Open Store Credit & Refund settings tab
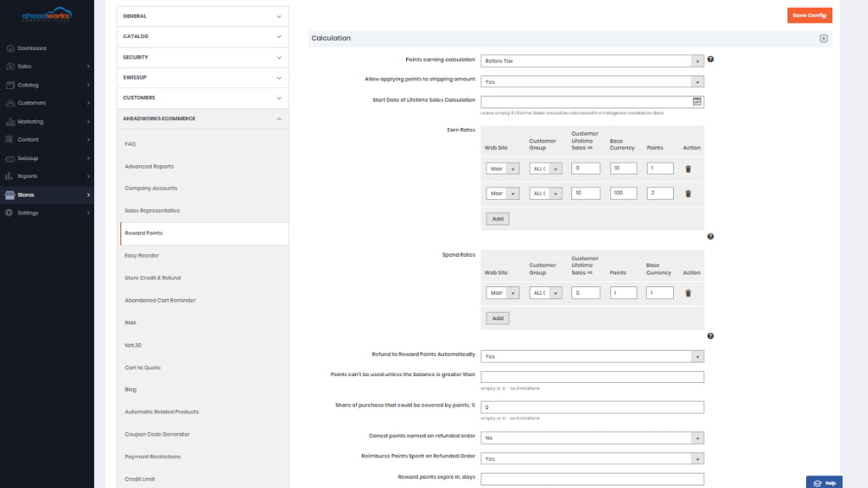The image size is (868, 488). click(x=153, y=278)
